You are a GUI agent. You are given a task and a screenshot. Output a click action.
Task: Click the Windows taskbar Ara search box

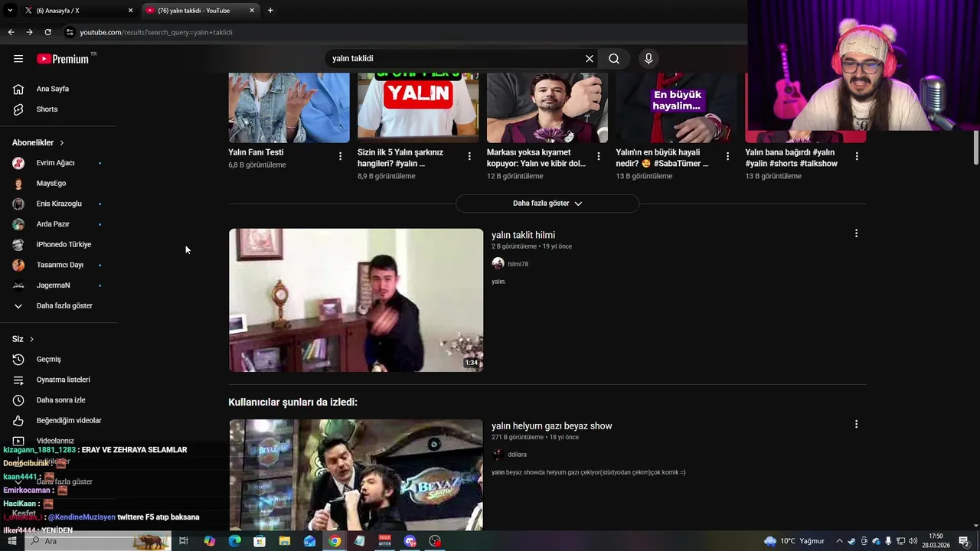tap(98, 541)
